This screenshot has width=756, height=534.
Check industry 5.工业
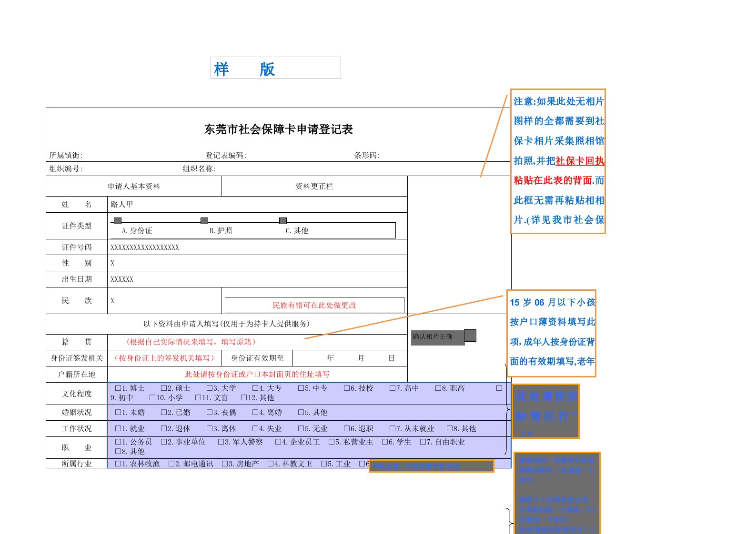(x=324, y=464)
